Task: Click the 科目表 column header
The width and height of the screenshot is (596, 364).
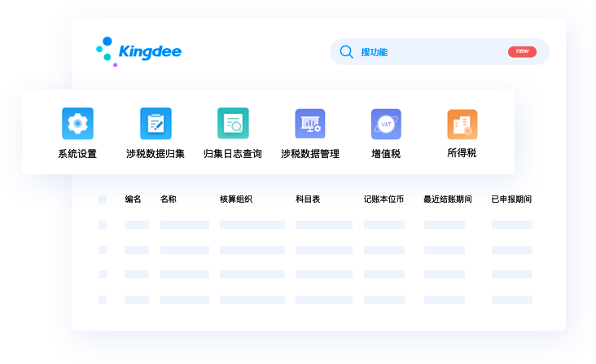Action: (308, 200)
